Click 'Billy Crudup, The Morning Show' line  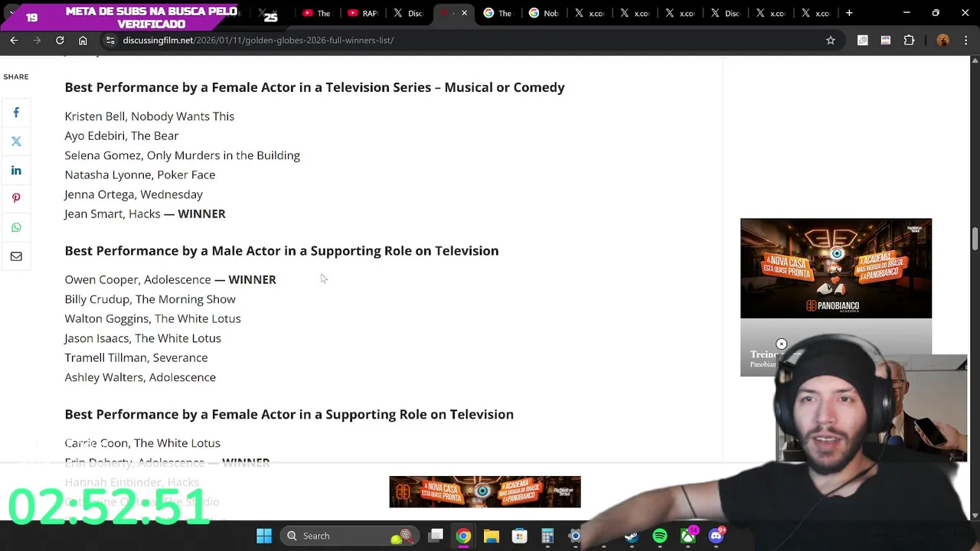coord(150,299)
